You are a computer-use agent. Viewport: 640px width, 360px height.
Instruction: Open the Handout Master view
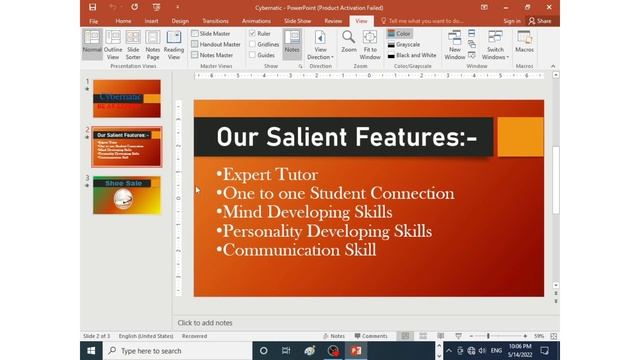(x=216, y=44)
